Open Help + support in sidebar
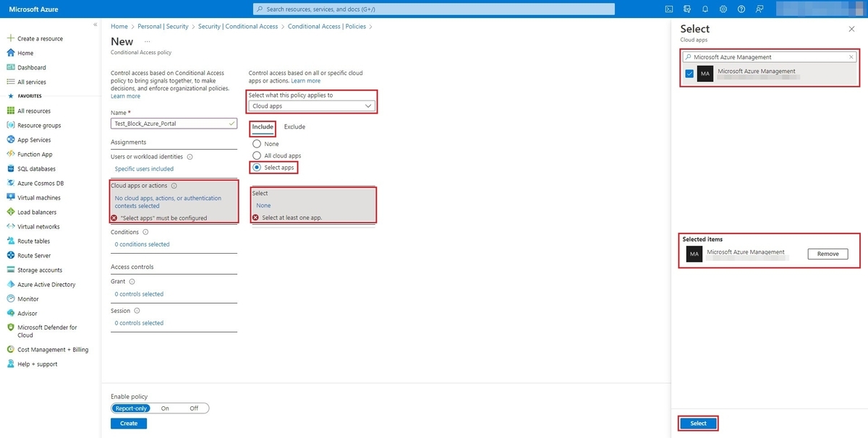 pyautogui.click(x=37, y=364)
